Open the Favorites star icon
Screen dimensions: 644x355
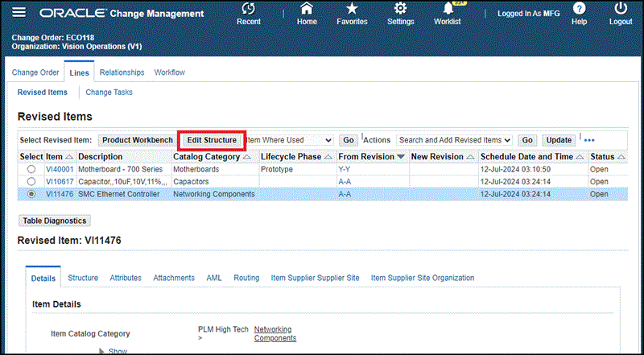(x=352, y=8)
